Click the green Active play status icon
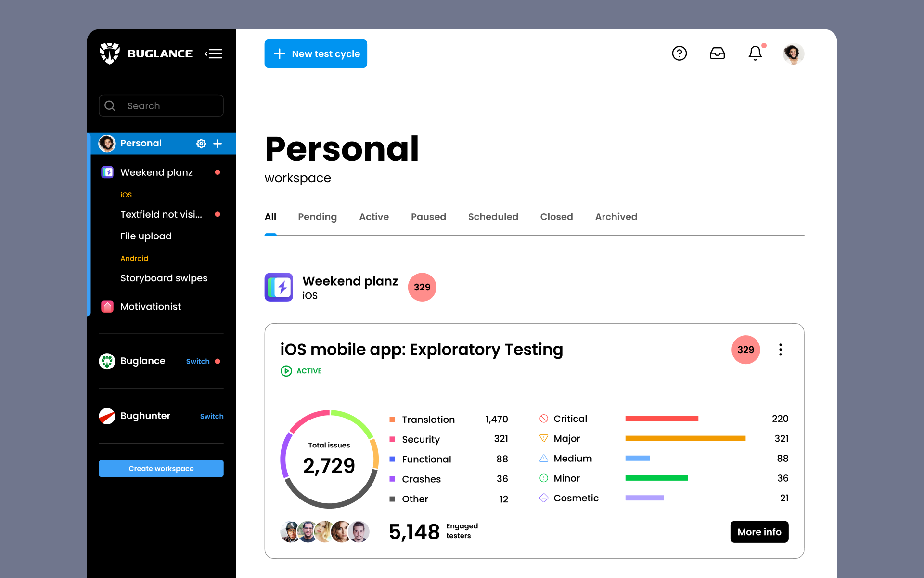This screenshot has width=924, height=578. tap(286, 371)
